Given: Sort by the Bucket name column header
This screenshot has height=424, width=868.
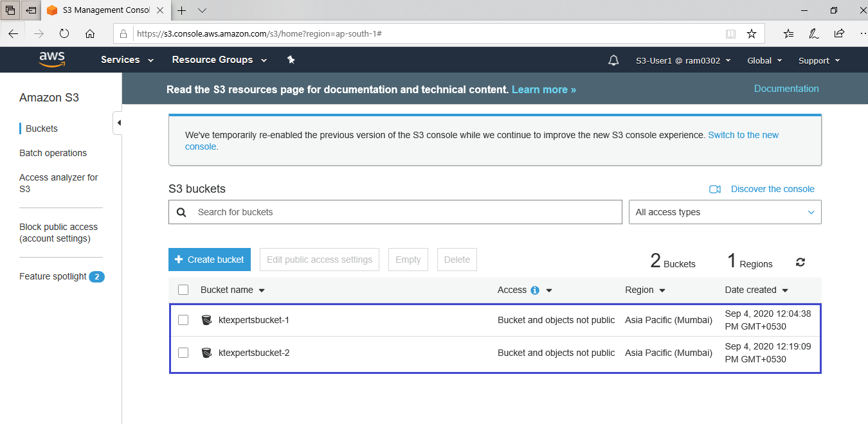Looking at the screenshot, I should 233,290.
